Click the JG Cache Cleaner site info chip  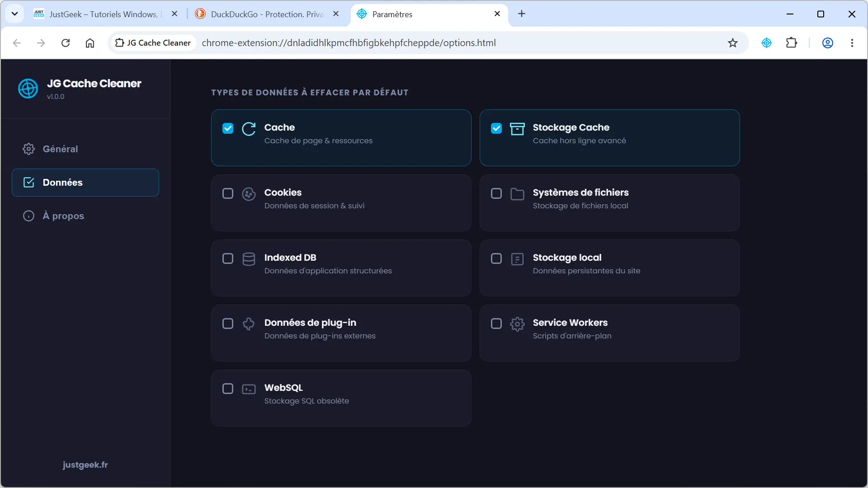coord(153,43)
